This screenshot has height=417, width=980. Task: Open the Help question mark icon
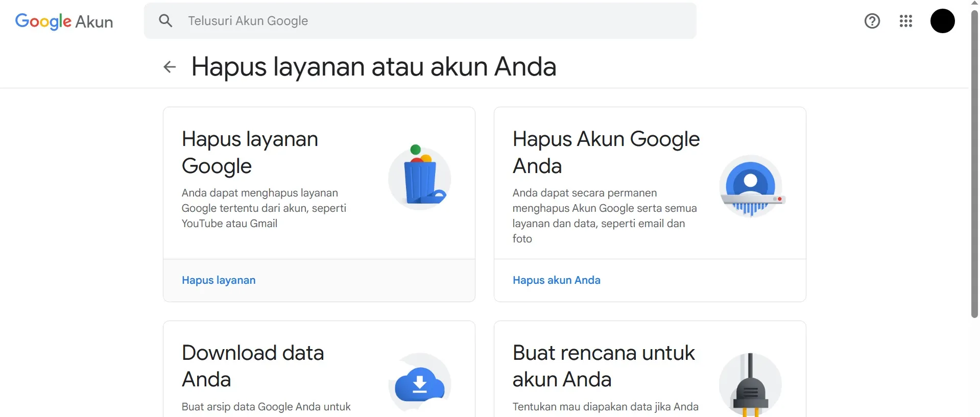[872, 21]
